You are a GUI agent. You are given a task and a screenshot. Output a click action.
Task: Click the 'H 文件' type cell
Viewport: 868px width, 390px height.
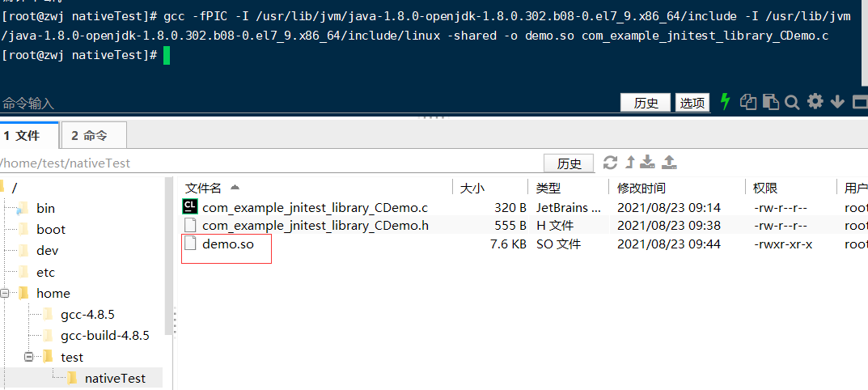[555, 226]
